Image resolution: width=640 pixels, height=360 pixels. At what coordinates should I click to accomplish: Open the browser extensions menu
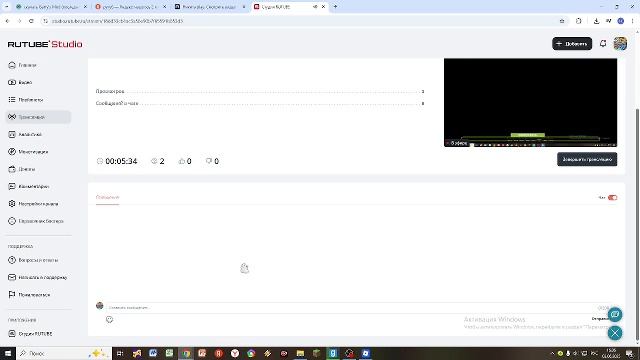(x=579, y=21)
